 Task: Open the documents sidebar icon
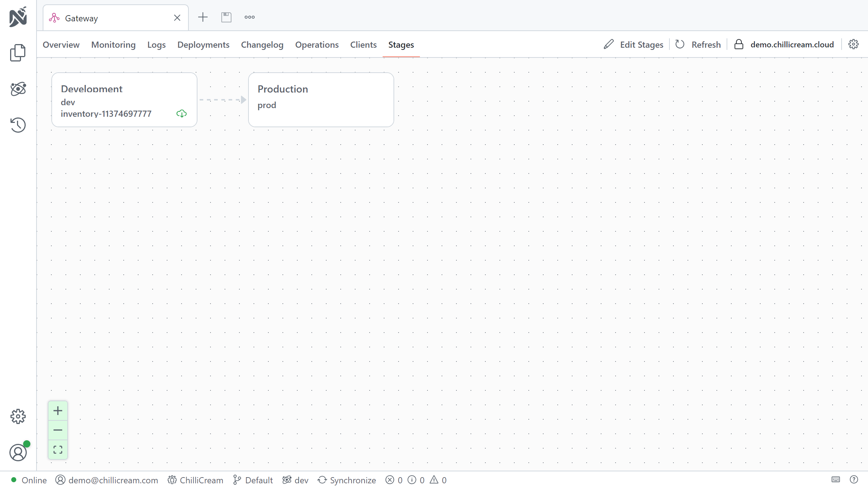pos(18,53)
